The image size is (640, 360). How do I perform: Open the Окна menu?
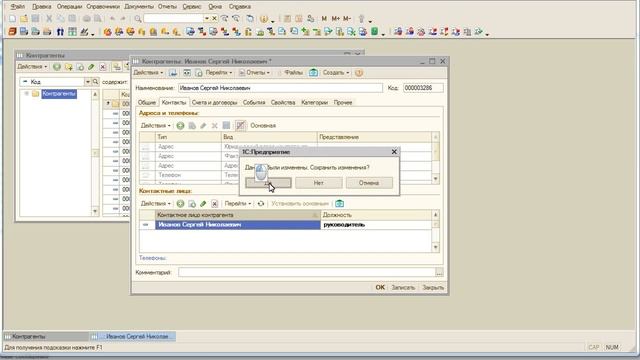[215, 7]
